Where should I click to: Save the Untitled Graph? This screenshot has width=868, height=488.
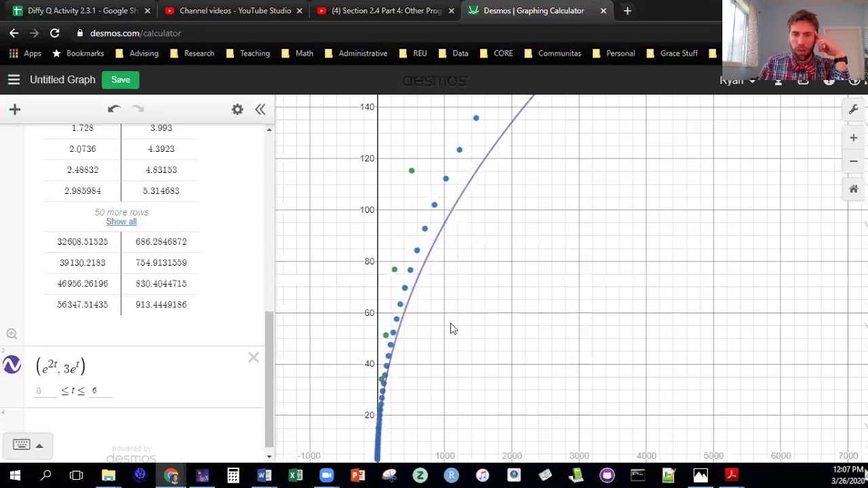(x=121, y=80)
